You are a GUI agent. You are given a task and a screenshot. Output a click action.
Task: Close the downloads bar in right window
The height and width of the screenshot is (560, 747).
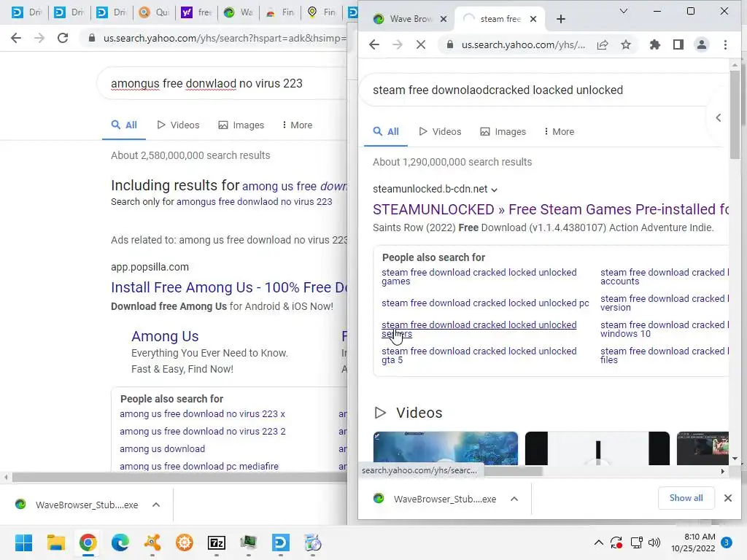pyautogui.click(x=727, y=498)
